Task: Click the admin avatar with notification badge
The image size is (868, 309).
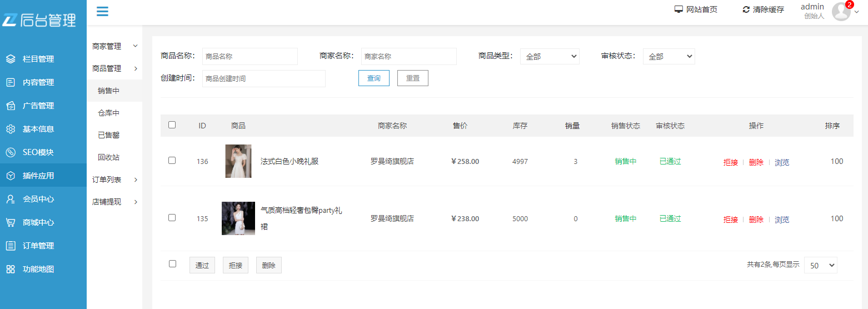Action: pos(841,12)
